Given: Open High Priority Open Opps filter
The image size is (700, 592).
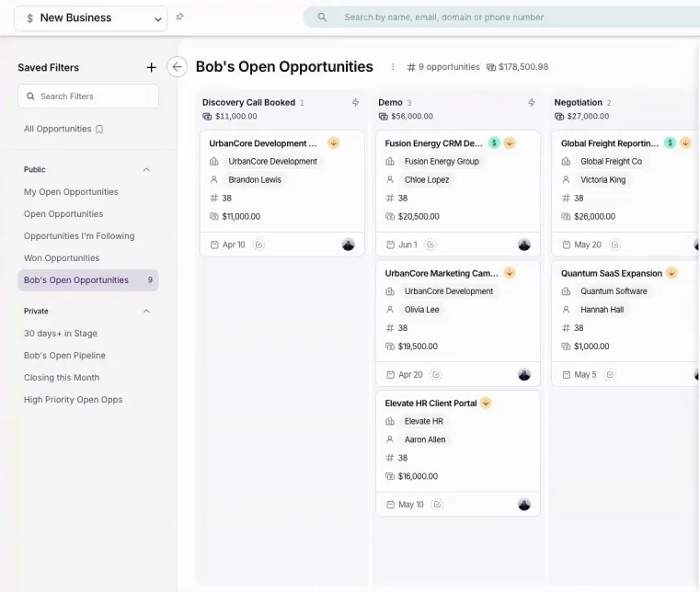Looking at the screenshot, I should pyautogui.click(x=74, y=399).
